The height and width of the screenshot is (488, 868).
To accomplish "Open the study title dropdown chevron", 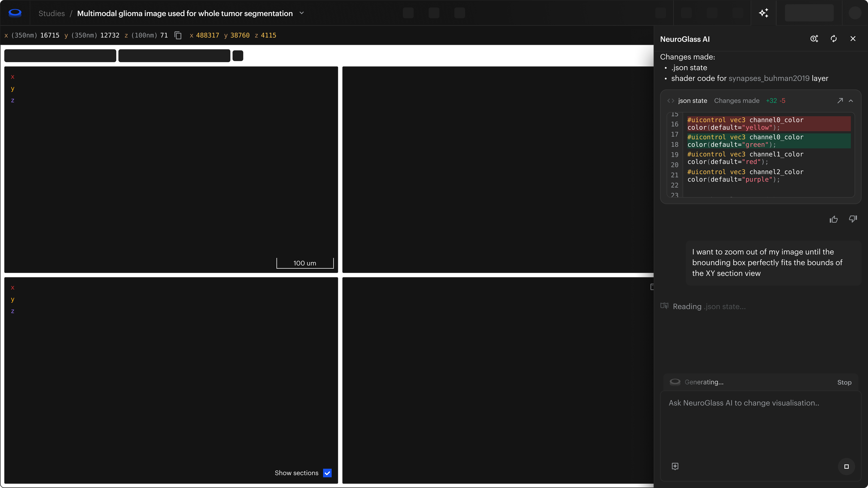I will 302,13.
